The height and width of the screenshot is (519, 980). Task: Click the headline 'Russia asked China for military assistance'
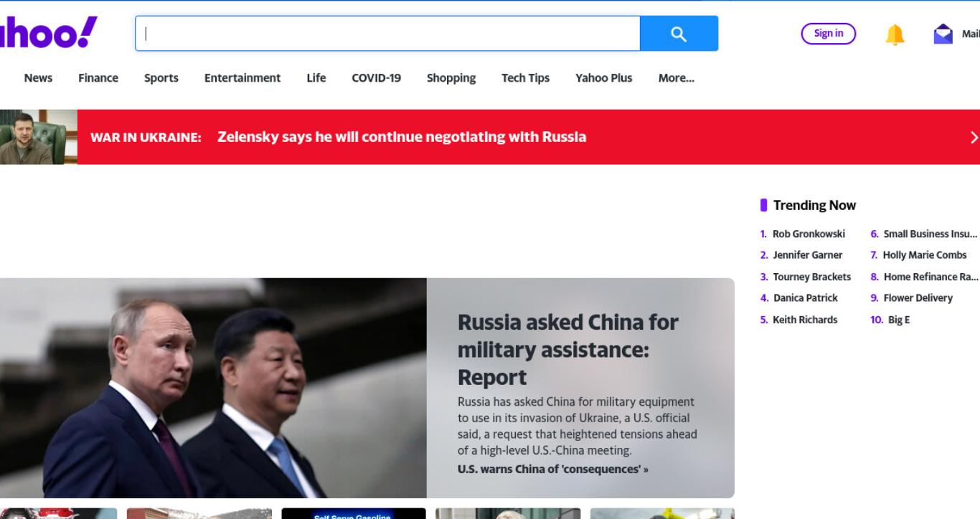pyautogui.click(x=568, y=349)
